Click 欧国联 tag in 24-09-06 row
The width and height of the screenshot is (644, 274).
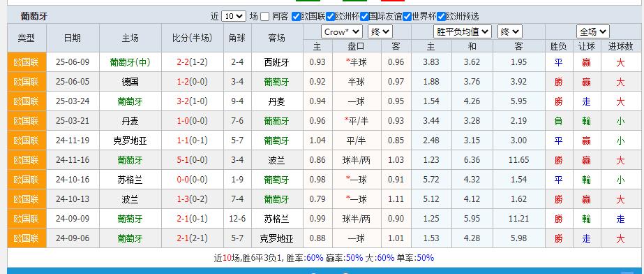[27, 238]
